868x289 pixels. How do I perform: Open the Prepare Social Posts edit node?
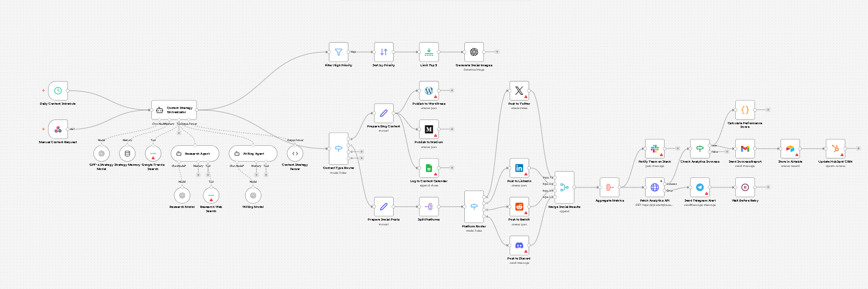point(384,206)
